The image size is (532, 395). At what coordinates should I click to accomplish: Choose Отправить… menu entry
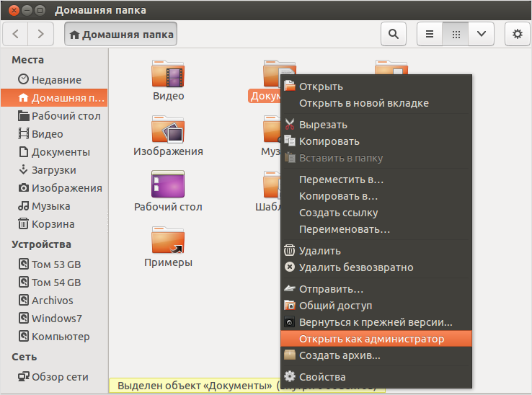[376, 289]
